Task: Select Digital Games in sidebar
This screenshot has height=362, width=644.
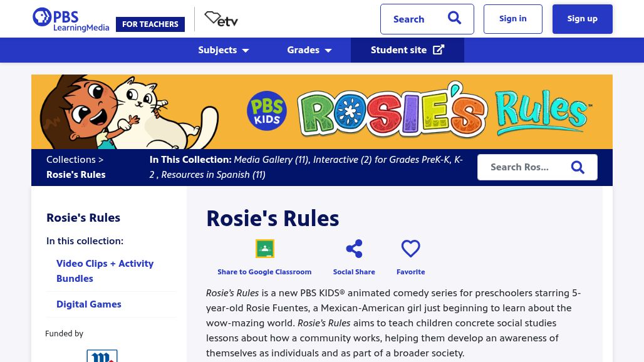Action: click(89, 304)
